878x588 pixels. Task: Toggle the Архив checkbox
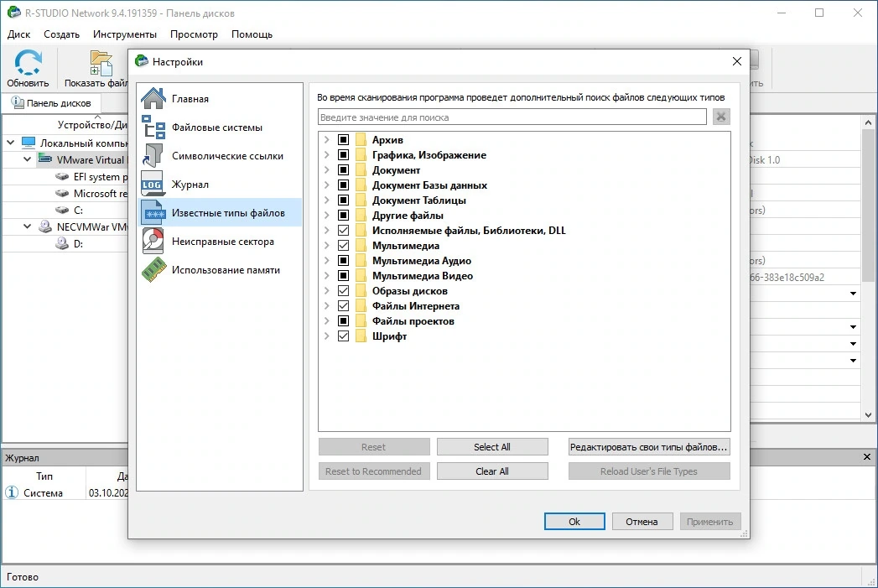tap(343, 139)
